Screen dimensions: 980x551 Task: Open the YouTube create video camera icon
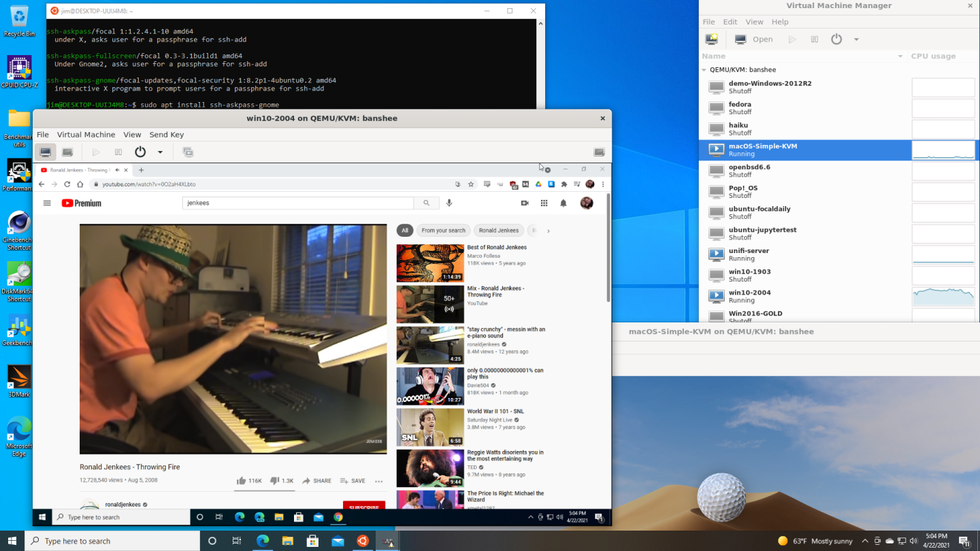click(524, 203)
